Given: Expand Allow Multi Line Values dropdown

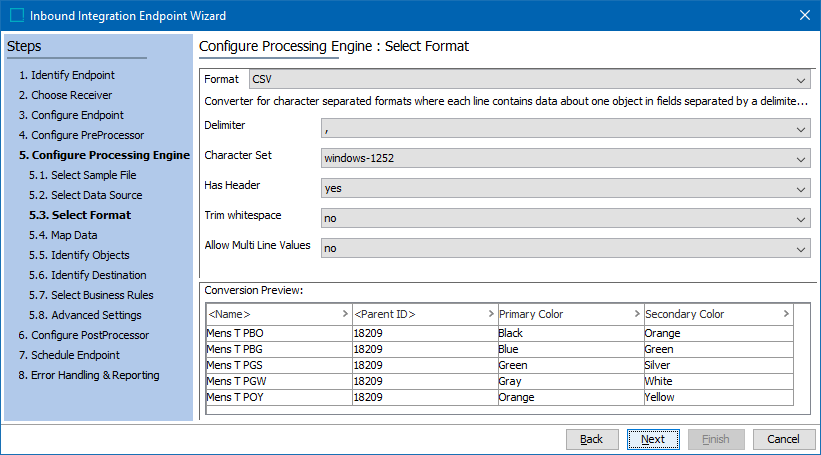Looking at the screenshot, I should pyautogui.click(x=802, y=249).
